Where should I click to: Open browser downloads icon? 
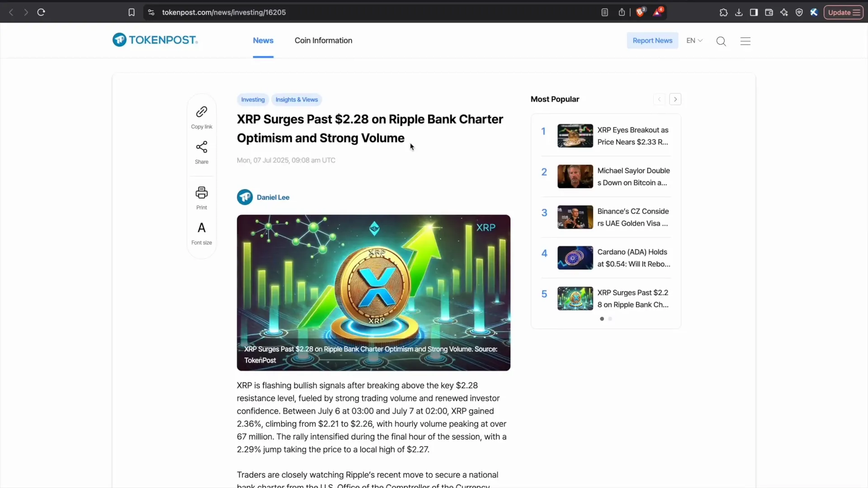(x=739, y=12)
